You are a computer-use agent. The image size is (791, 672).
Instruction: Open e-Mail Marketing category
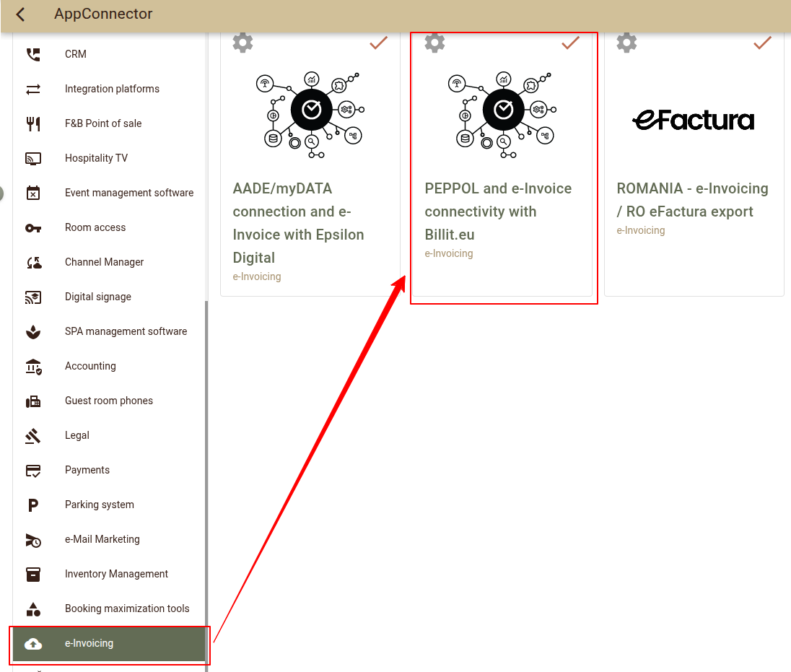[109, 539]
